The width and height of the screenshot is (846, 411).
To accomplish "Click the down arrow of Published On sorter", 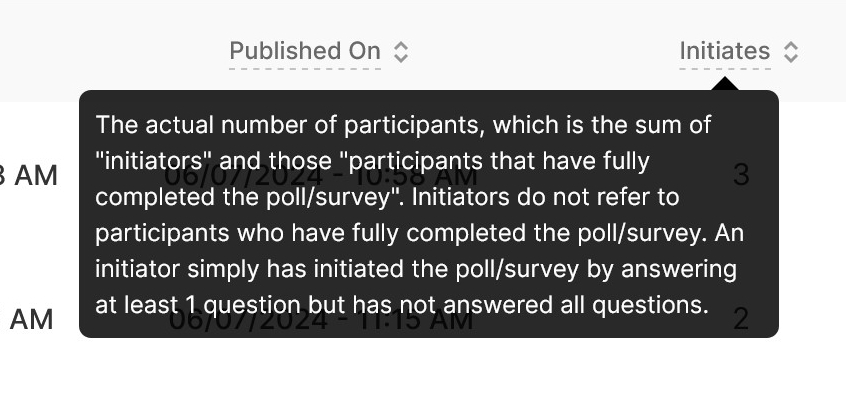I will pyautogui.click(x=401, y=59).
